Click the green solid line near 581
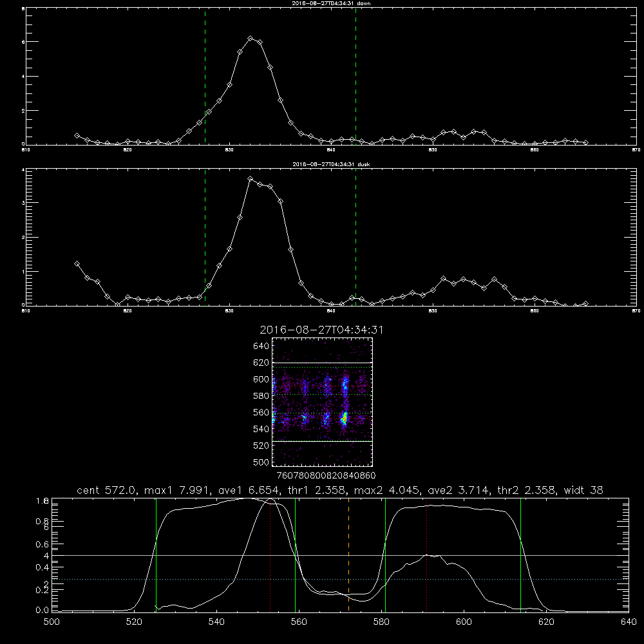 tap(385, 554)
